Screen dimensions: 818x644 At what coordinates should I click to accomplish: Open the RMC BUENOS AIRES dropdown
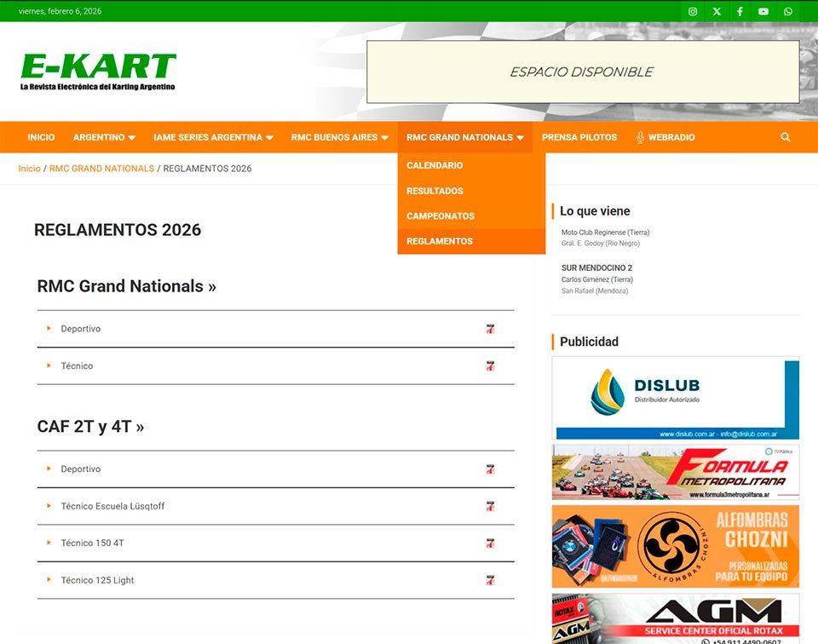click(x=339, y=137)
